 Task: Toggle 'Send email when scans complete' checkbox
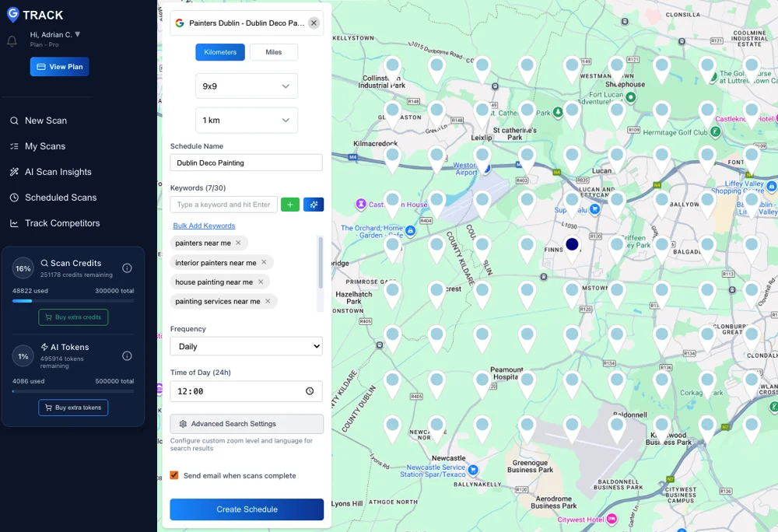(x=174, y=475)
